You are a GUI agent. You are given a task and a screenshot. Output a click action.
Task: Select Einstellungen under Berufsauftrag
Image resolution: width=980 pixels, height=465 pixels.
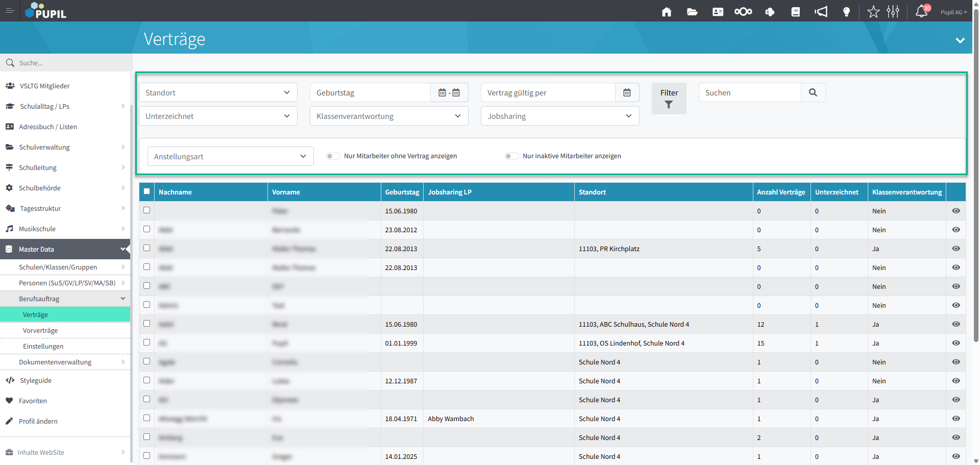43,346
